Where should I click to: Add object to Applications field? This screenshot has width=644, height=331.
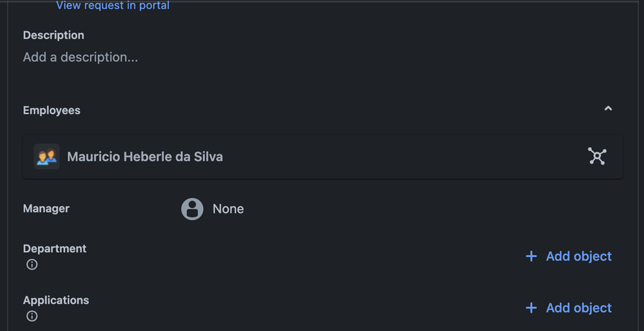click(569, 308)
